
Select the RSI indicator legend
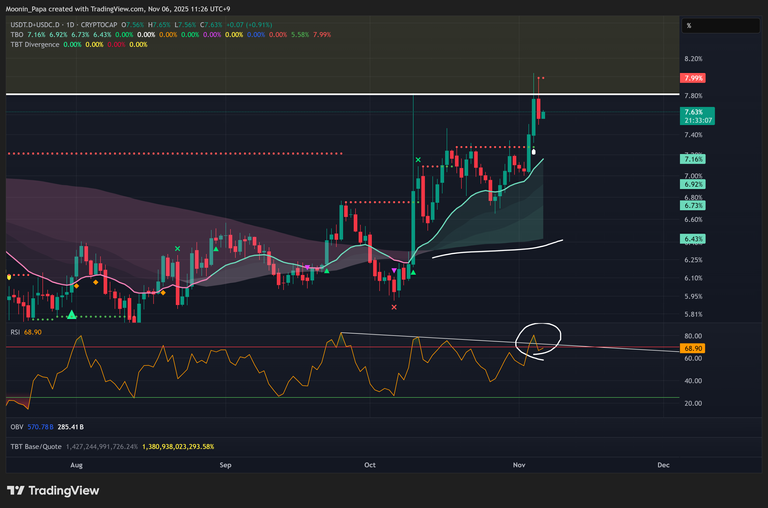pyautogui.click(x=16, y=331)
